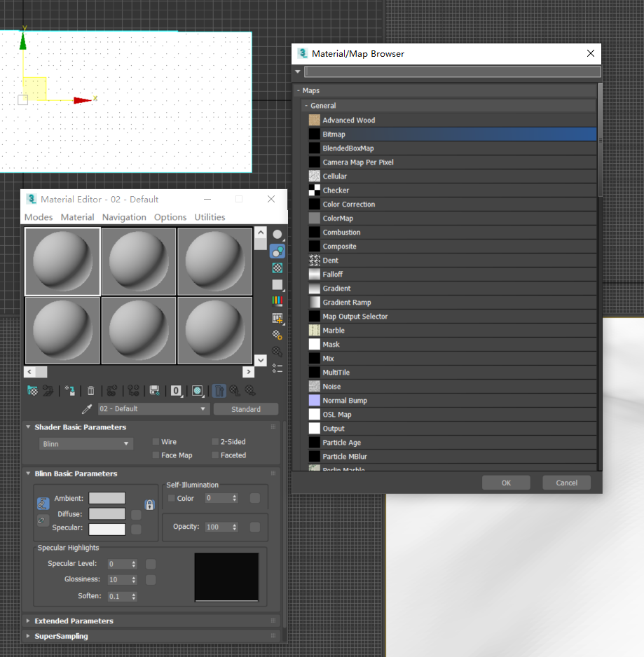Viewport: 644px width, 657px height.
Task: Click the Standard material type button
Action: [x=245, y=408]
